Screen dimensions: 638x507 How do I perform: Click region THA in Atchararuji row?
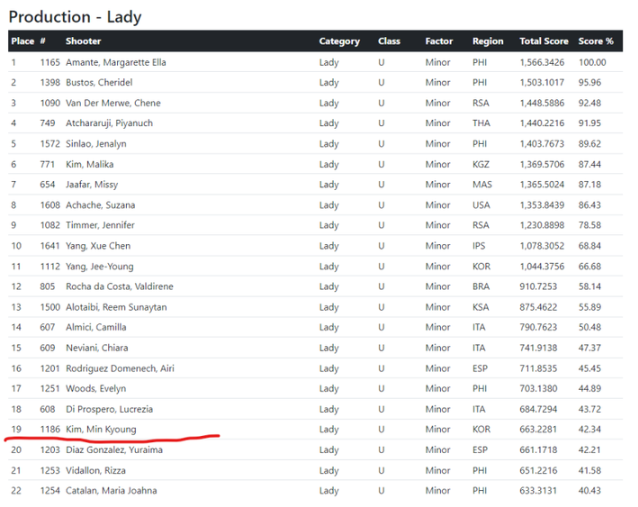(x=481, y=123)
